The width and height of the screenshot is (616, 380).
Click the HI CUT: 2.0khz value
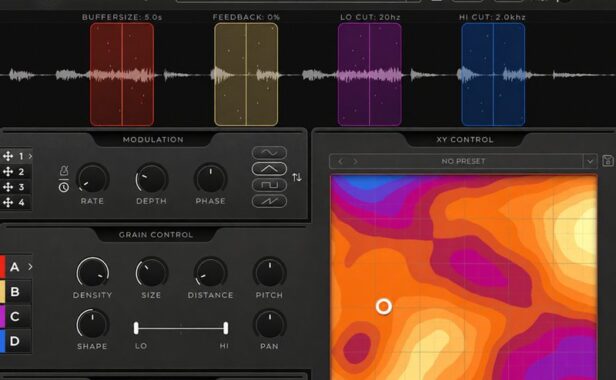click(492, 17)
